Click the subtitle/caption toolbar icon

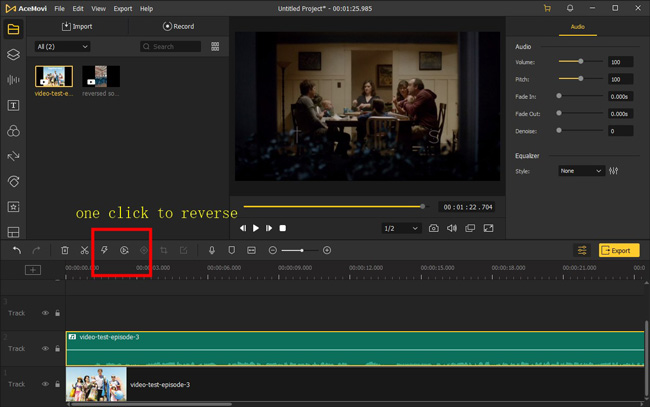[251, 250]
